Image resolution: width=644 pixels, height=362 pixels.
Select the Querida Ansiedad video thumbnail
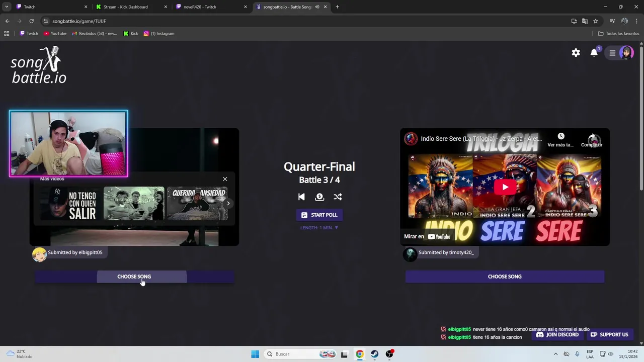click(197, 204)
